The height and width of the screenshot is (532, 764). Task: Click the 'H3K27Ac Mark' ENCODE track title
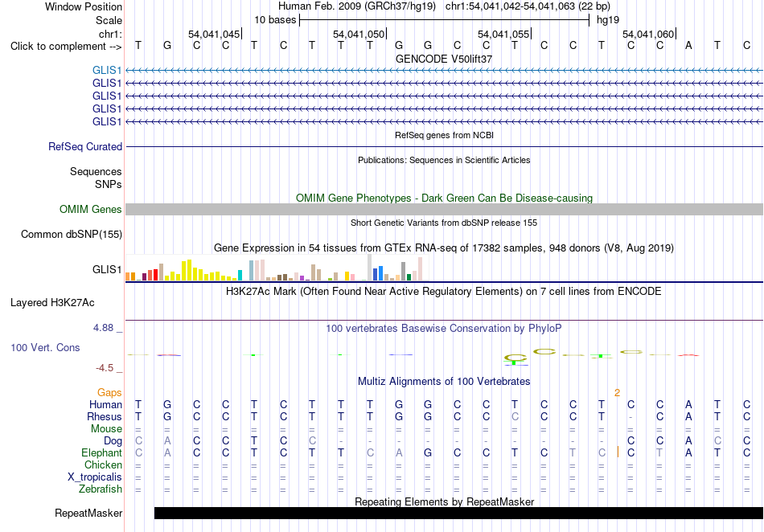(444, 292)
